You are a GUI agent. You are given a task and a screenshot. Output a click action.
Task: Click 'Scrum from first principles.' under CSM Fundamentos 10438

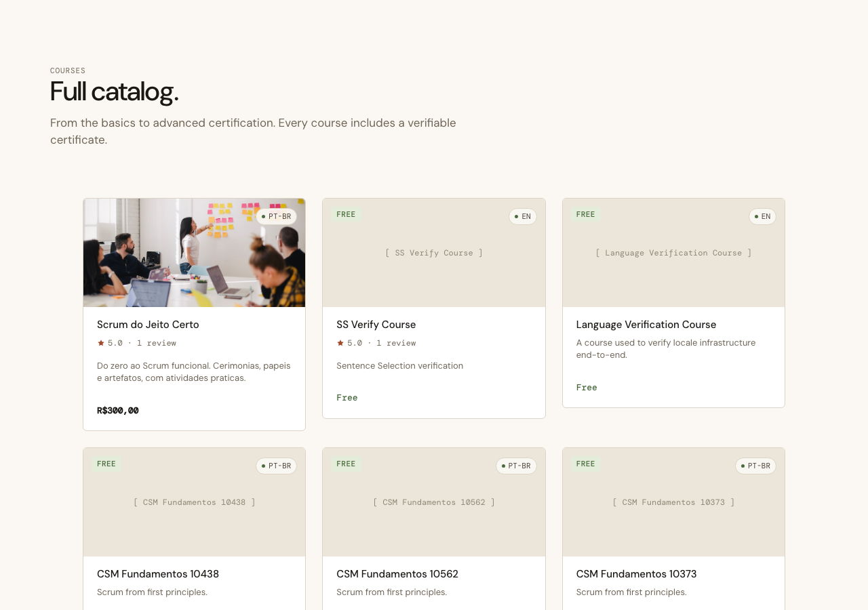[152, 592]
